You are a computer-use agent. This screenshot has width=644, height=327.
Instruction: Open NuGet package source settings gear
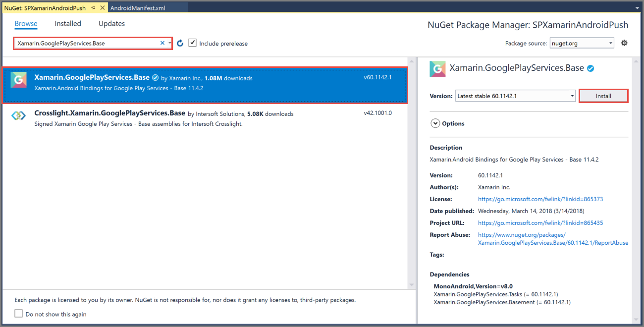pos(624,43)
